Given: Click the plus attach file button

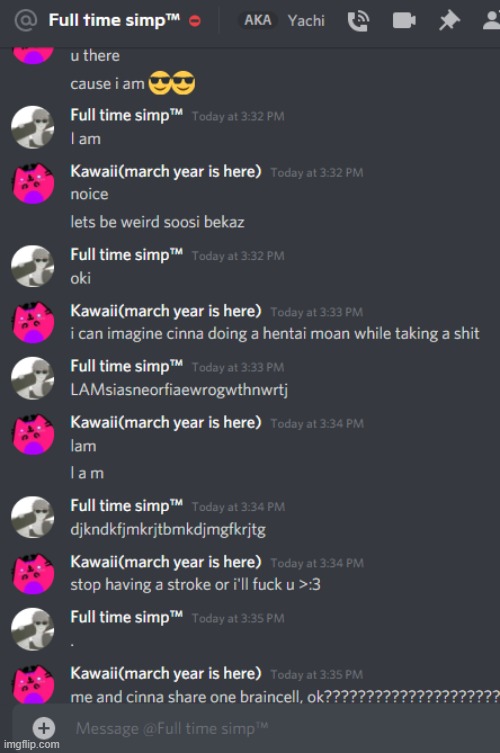Looking at the screenshot, I should [44, 728].
